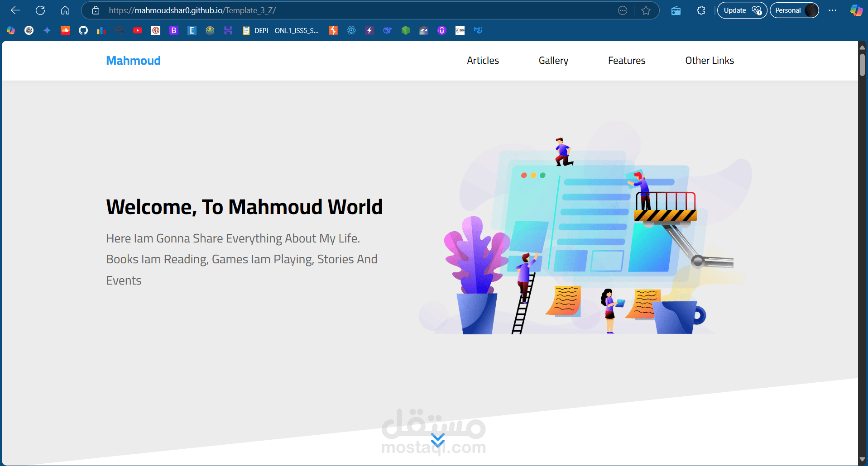Open the SoundCloud bookmark
This screenshot has width=868, height=466.
65,30
